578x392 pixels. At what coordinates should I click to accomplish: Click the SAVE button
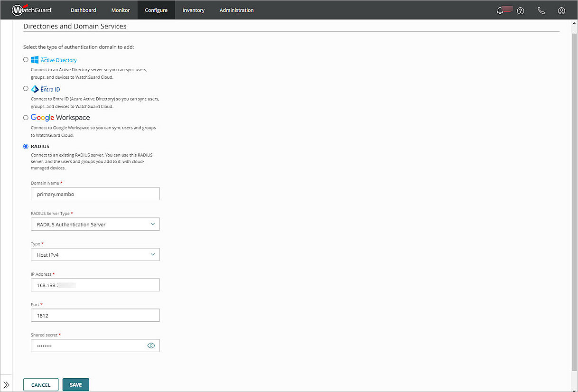point(75,384)
